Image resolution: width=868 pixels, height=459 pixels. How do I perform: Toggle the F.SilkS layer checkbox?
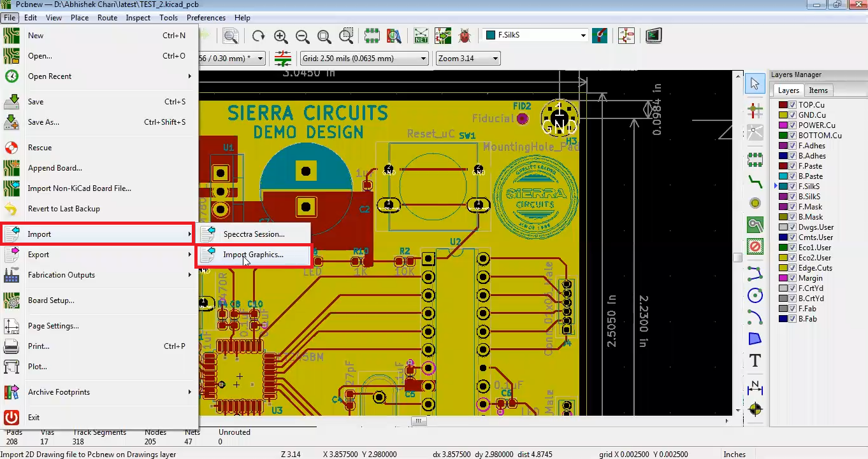pos(793,187)
